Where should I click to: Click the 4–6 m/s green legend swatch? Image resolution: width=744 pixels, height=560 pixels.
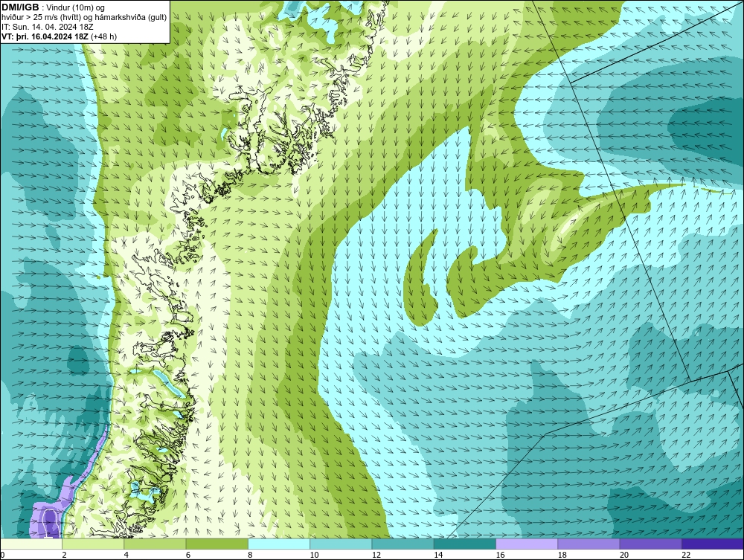click(x=155, y=544)
